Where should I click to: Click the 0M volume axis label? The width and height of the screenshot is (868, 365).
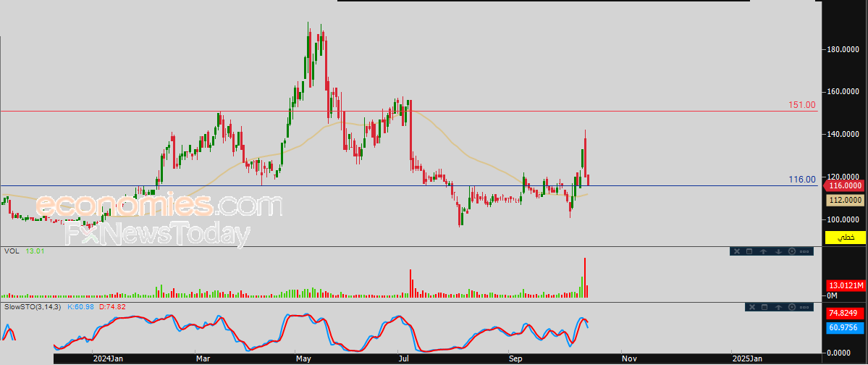pos(833,295)
